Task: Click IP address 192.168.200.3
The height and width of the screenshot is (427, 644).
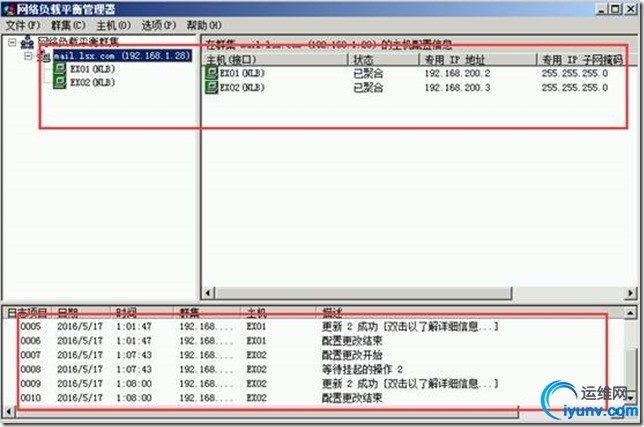Action: tap(457, 87)
